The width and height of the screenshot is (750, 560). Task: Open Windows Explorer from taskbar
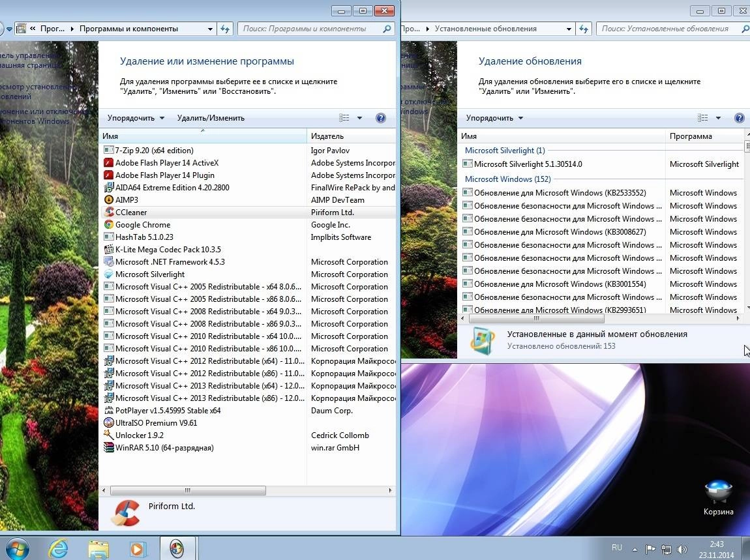pyautogui.click(x=98, y=548)
